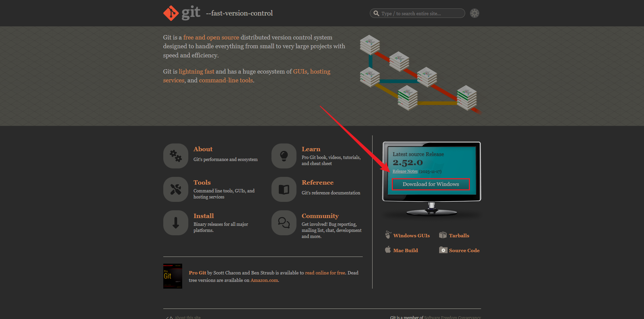Open the Release Notes link
The width and height of the screenshot is (644, 319).
click(x=405, y=171)
